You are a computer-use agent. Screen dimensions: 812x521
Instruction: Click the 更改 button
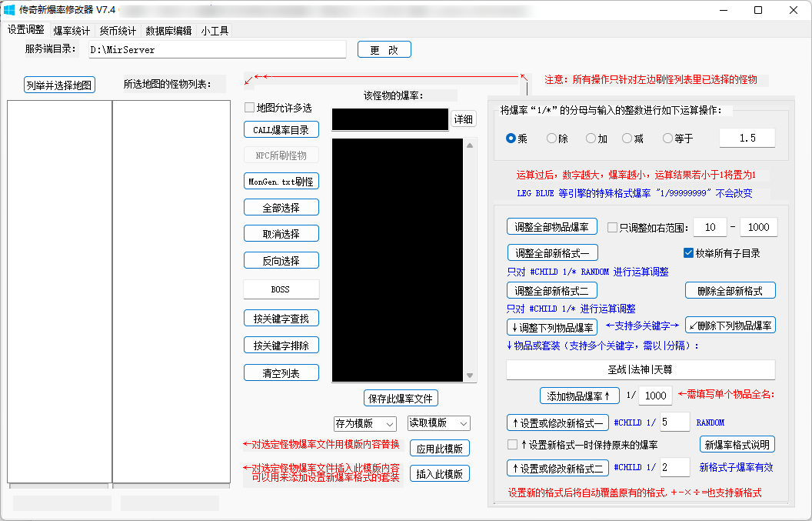point(384,50)
